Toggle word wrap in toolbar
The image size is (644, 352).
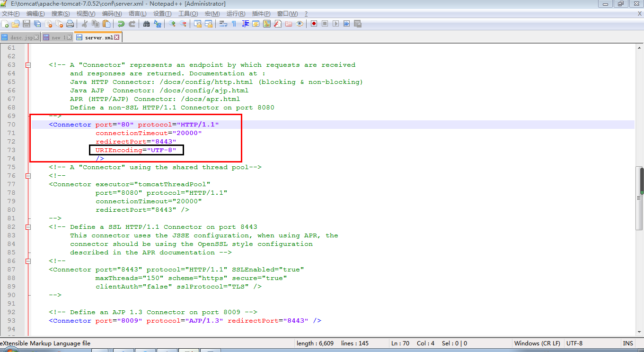(x=223, y=24)
